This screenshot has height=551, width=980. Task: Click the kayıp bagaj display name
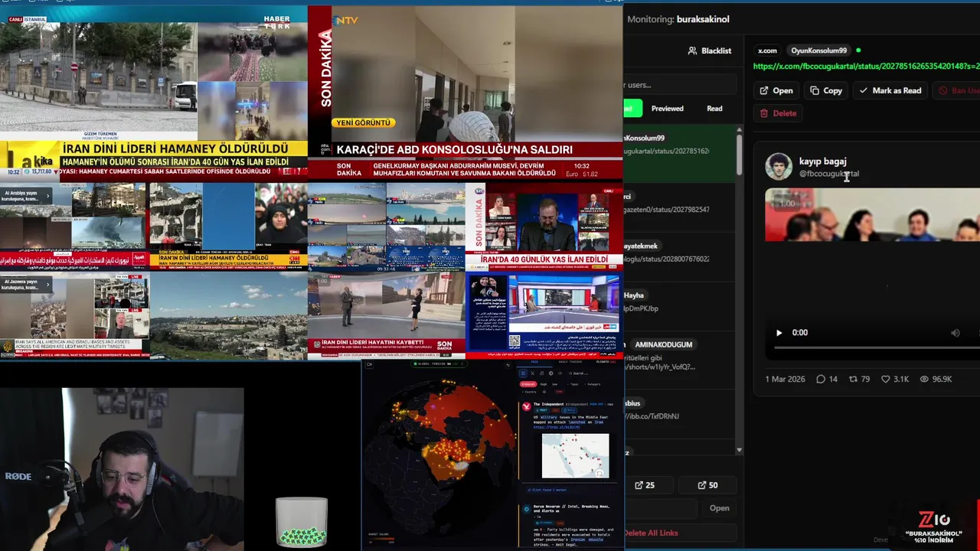coord(822,161)
